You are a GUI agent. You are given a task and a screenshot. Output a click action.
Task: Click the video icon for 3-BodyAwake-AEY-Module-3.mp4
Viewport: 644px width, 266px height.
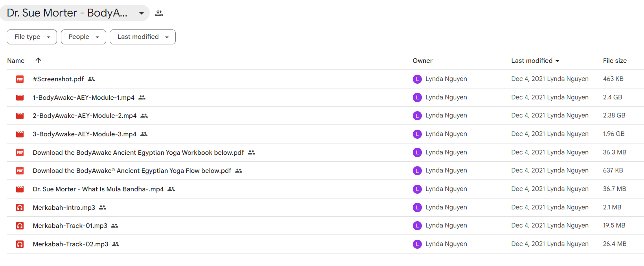coord(20,134)
